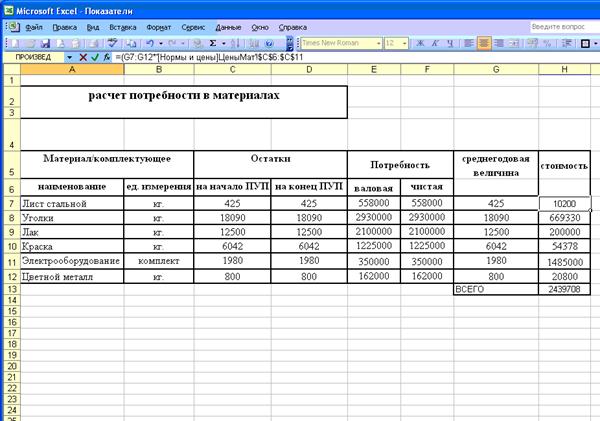Select the 'комплект' unit cell

(x=159, y=261)
